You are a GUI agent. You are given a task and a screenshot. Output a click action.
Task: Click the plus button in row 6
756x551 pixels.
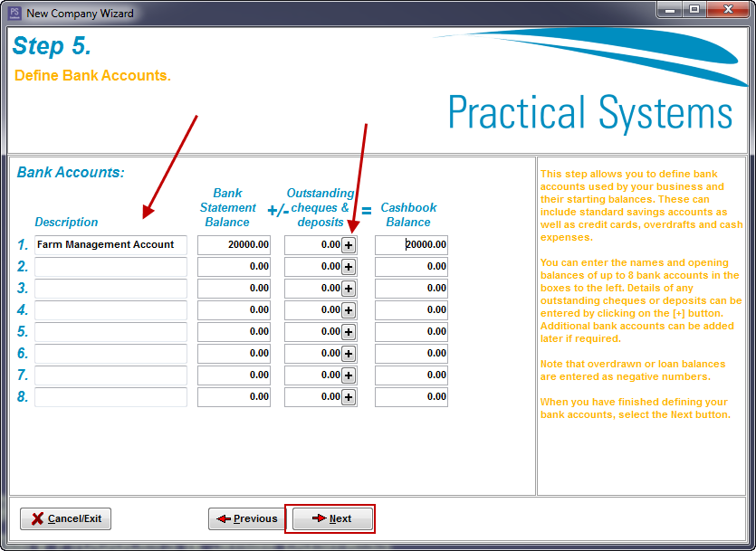pos(349,354)
